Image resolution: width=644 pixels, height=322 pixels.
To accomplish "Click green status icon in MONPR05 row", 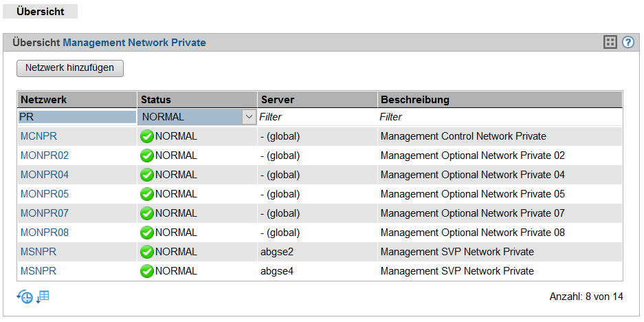I will 146,194.
